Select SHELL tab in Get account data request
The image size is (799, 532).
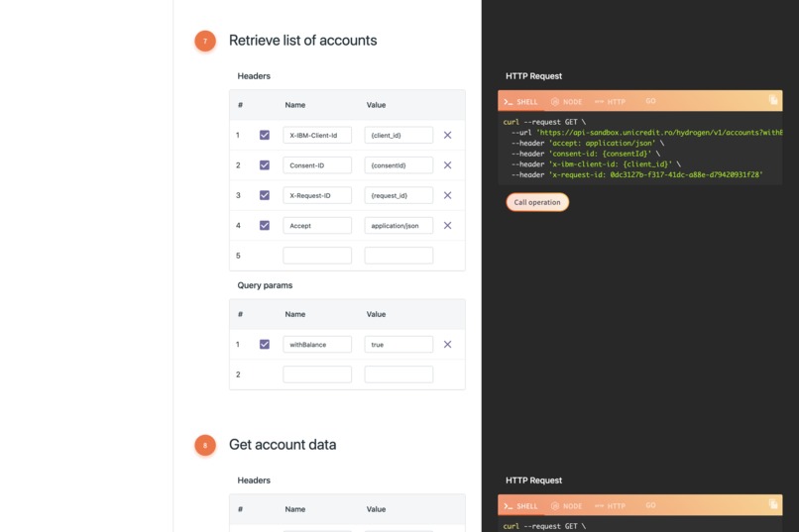520,506
